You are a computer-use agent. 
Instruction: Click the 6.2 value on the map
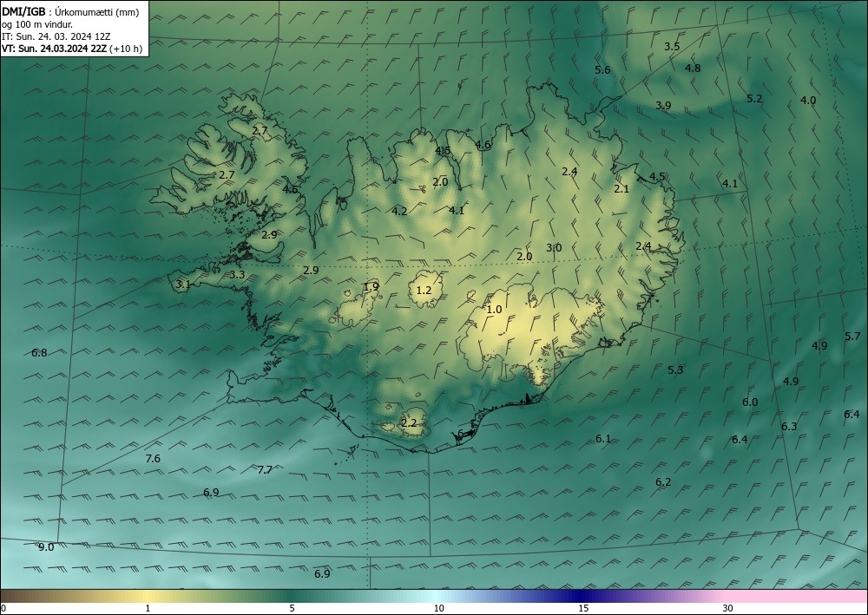(663, 481)
